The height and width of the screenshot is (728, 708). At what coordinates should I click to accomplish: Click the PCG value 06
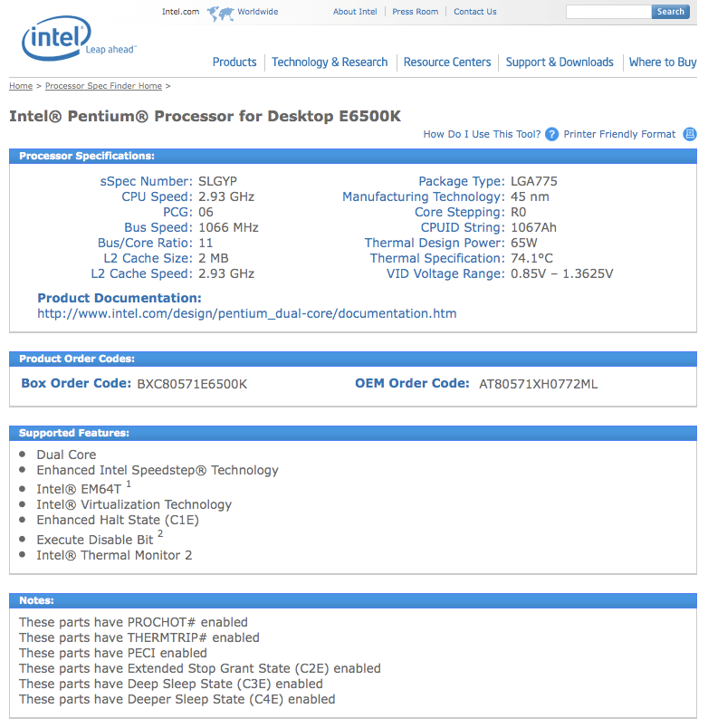[x=206, y=212]
